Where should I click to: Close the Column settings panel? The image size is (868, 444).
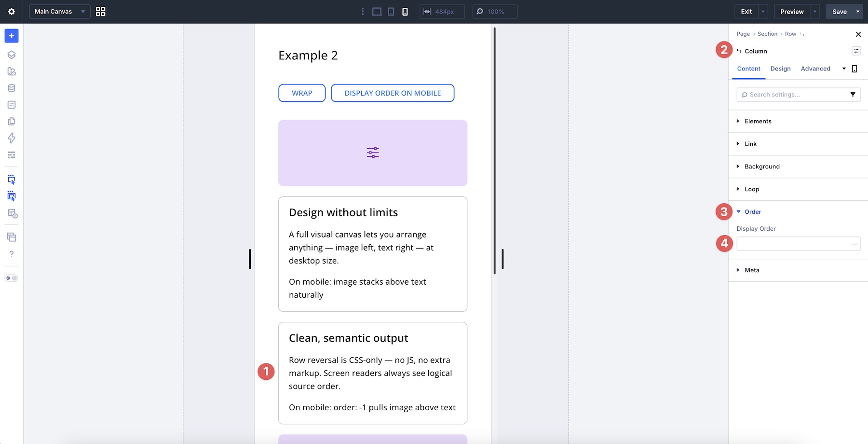[858, 34]
